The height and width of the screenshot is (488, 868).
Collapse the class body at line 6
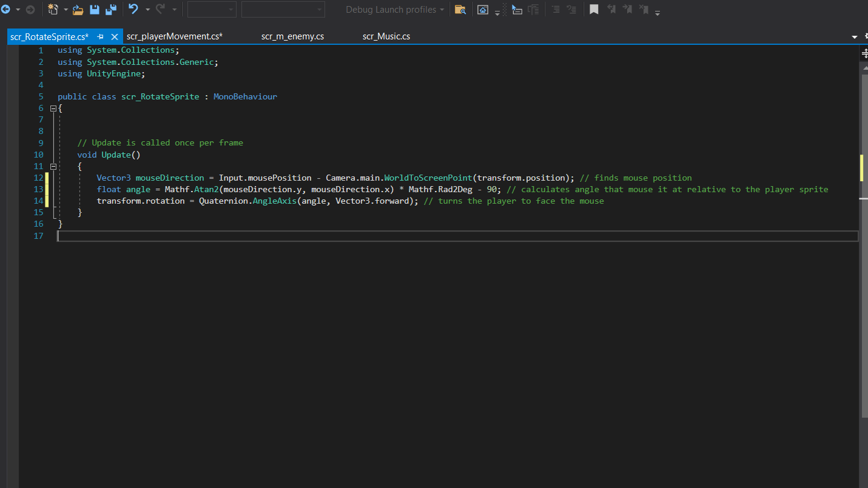point(53,109)
